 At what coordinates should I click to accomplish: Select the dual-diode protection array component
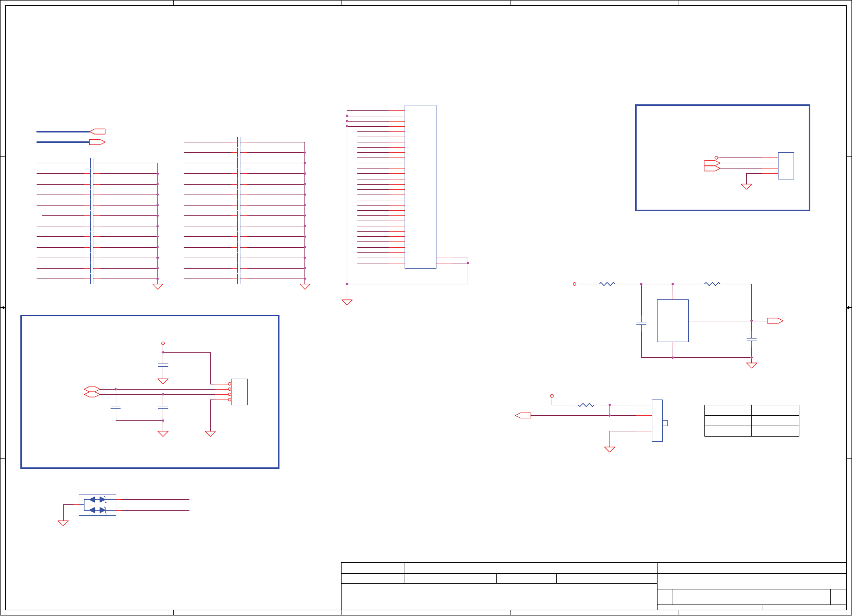[98, 505]
